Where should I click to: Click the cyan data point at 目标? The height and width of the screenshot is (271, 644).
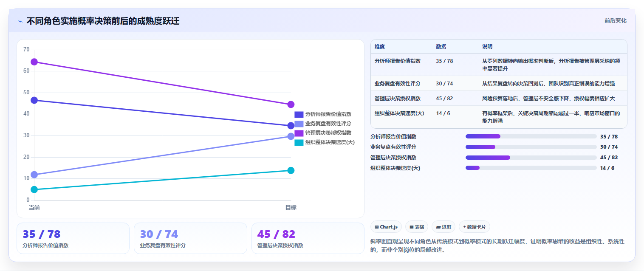pos(291,170)
